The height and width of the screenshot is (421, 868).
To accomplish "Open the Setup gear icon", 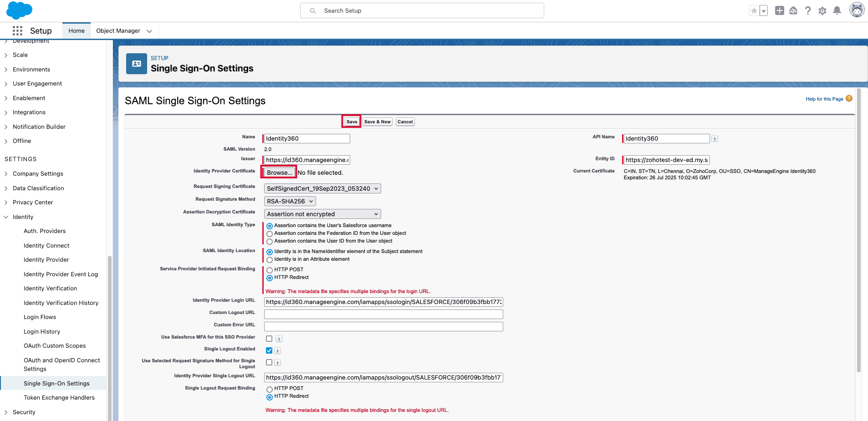I will point(822,10).
